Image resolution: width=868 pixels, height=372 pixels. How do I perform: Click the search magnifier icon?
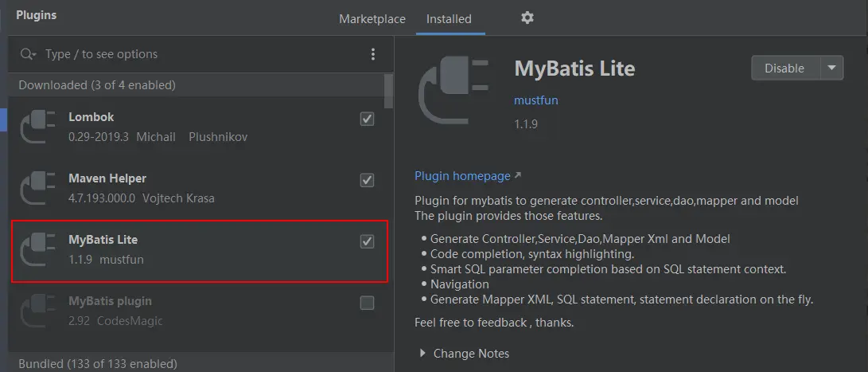pos(28,54)
